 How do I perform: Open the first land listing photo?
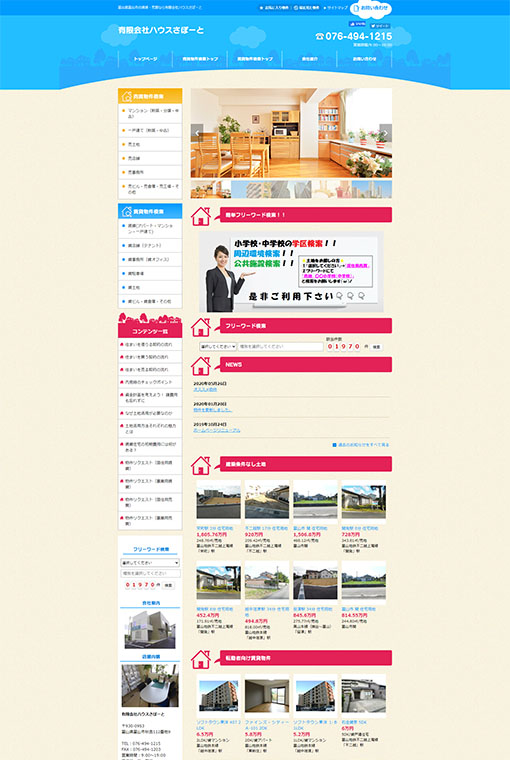tap(218, 502)
